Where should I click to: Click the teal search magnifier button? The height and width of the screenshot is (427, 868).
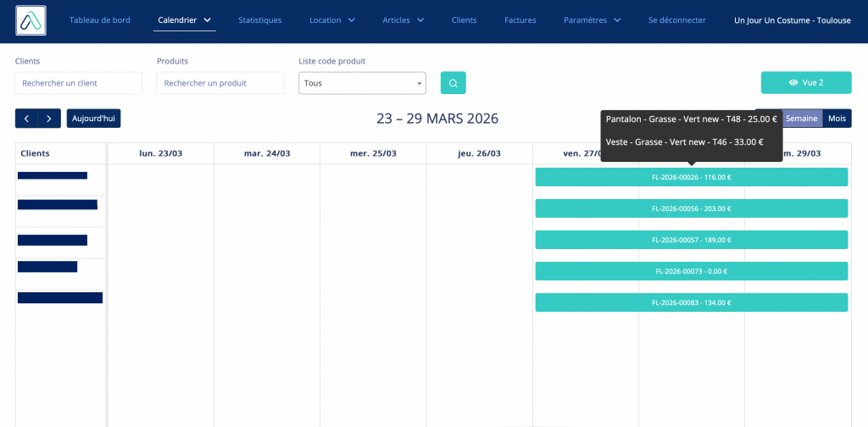[453, 83]
